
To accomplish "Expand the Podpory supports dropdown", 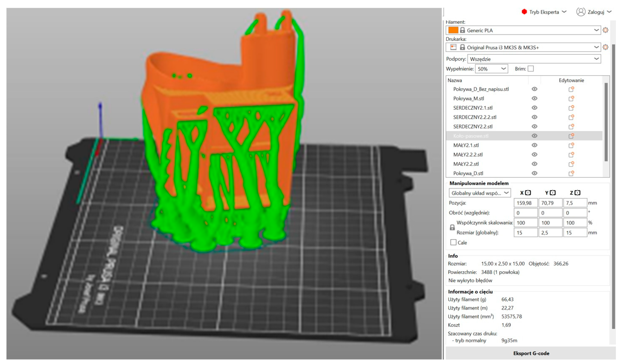I will point(597,59).
